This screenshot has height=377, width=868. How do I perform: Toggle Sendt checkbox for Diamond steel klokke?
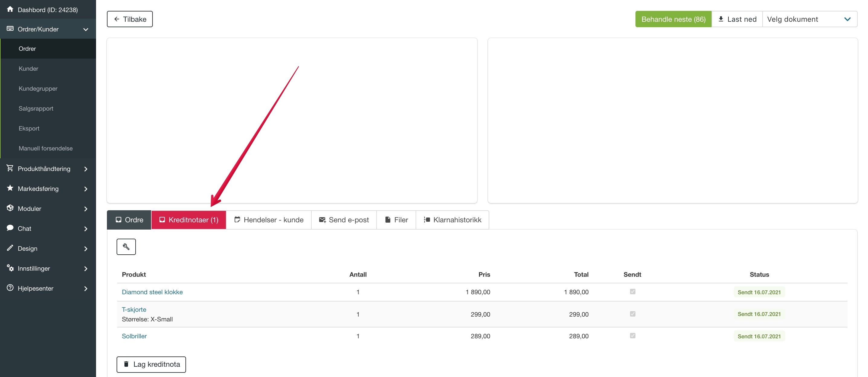click(x=632, y=292)
